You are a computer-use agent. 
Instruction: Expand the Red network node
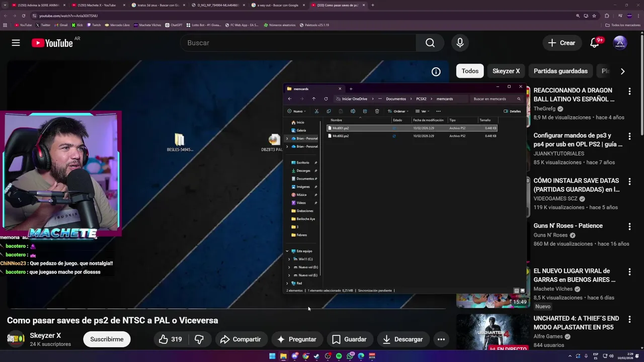click(x=287, y=283)
